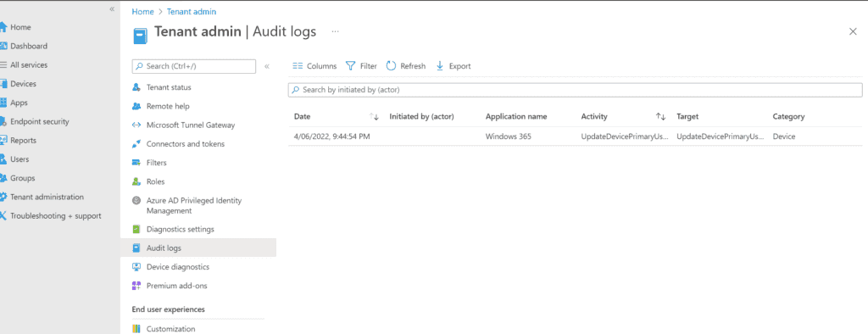Click the Initiated by (actor) column header

422,117
